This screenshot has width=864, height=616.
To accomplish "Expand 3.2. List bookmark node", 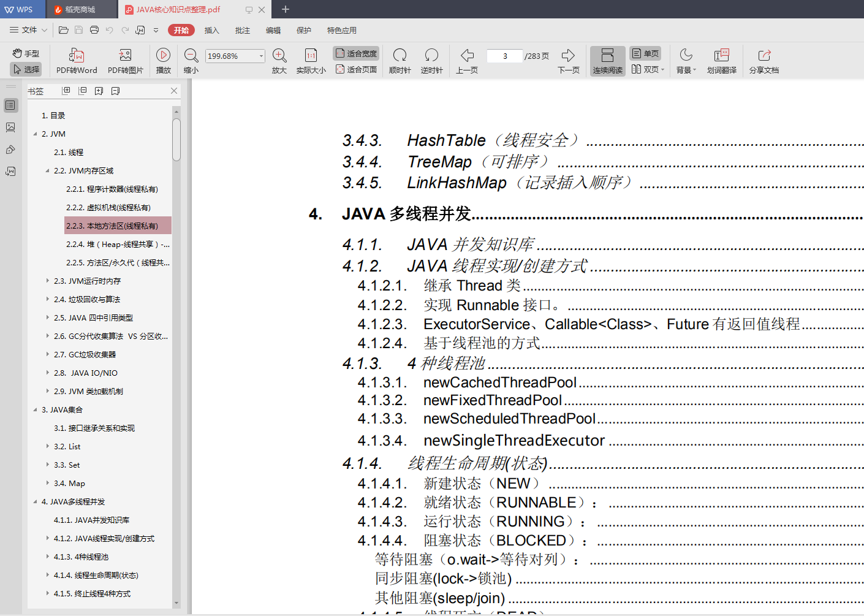I will pos(47,446).
